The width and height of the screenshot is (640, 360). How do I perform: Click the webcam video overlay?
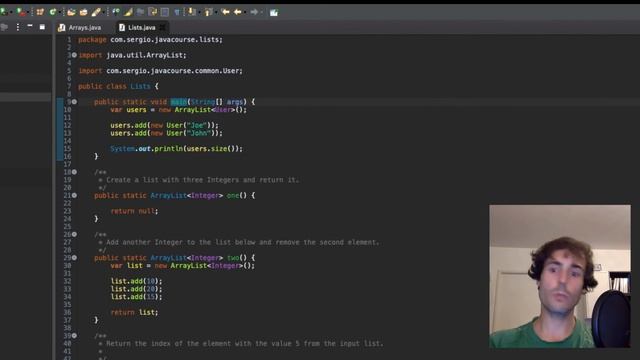tap(560, 276)
